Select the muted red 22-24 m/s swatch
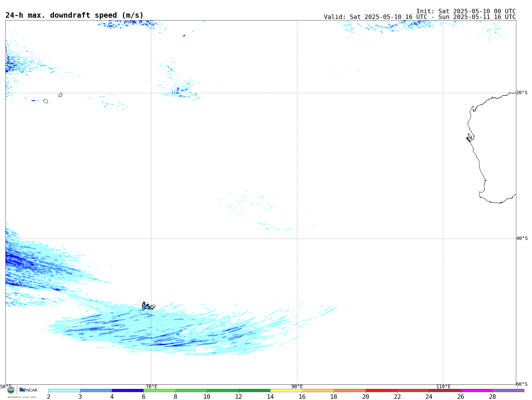The width and height of the screenshot is (532, 400). pyautogui.click(x=413, y=391)
